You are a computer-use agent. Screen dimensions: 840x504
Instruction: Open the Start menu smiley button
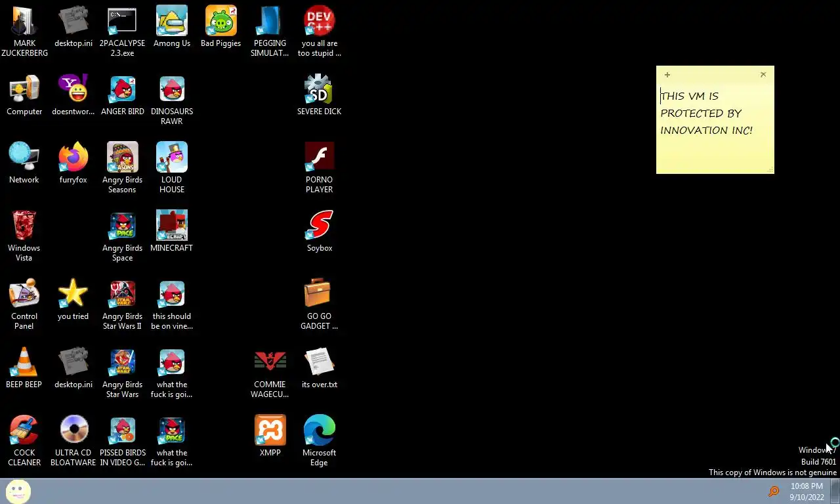pyautogui.click(x=18, y=491)
